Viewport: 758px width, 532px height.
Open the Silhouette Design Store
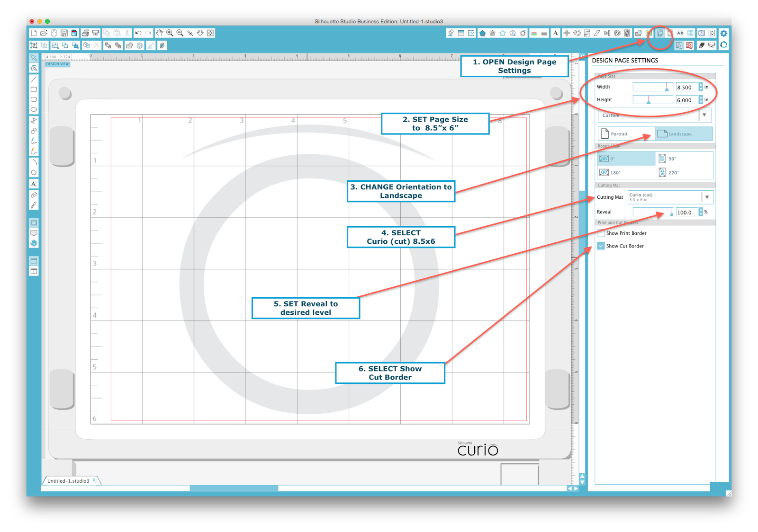[34, 243]
